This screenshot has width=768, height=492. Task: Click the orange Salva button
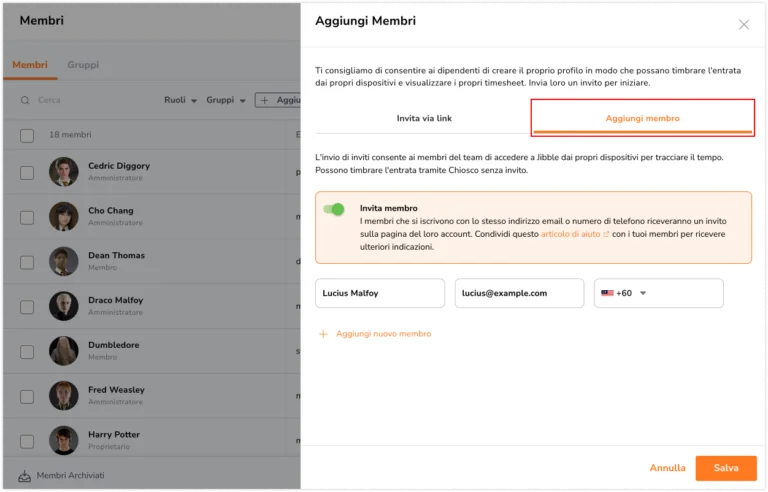pyautogui.click(x=726, y=468)
